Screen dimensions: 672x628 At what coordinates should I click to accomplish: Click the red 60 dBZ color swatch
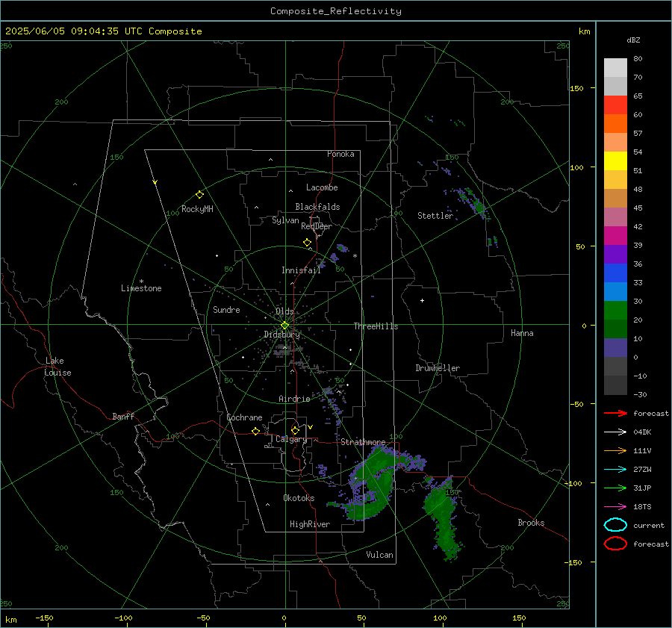coord(615,105)
